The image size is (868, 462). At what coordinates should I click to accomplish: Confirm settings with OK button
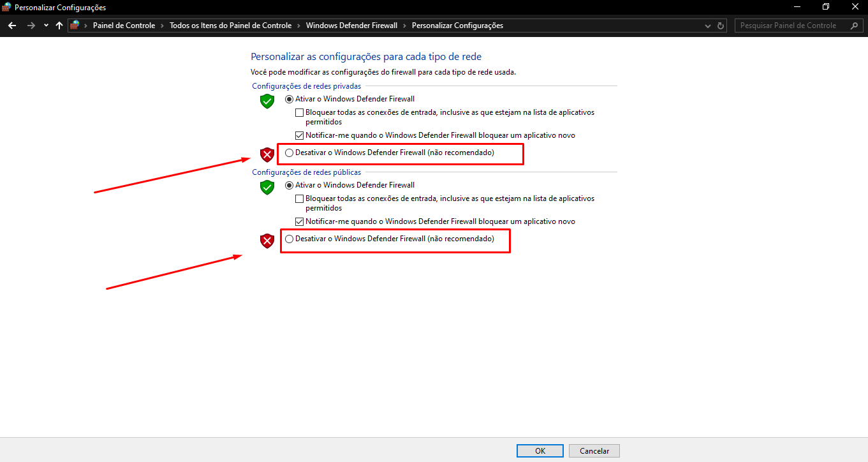pos(540,451)
